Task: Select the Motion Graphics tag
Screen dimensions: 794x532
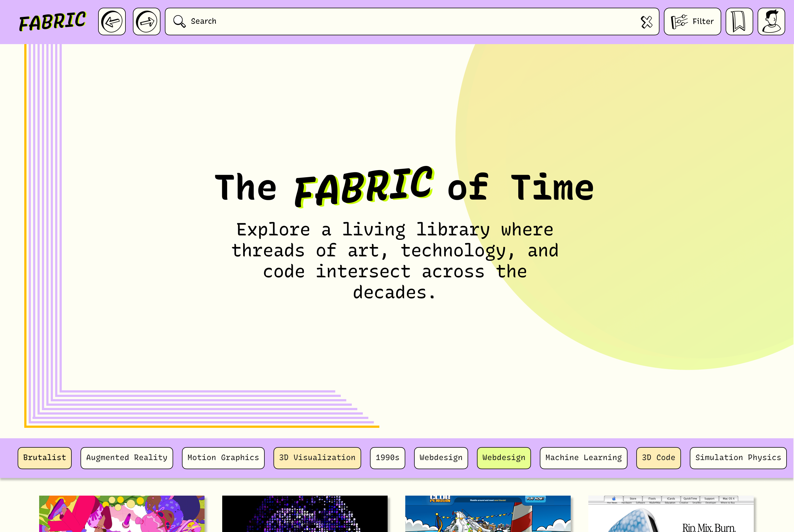Action: tap(223, 458)
